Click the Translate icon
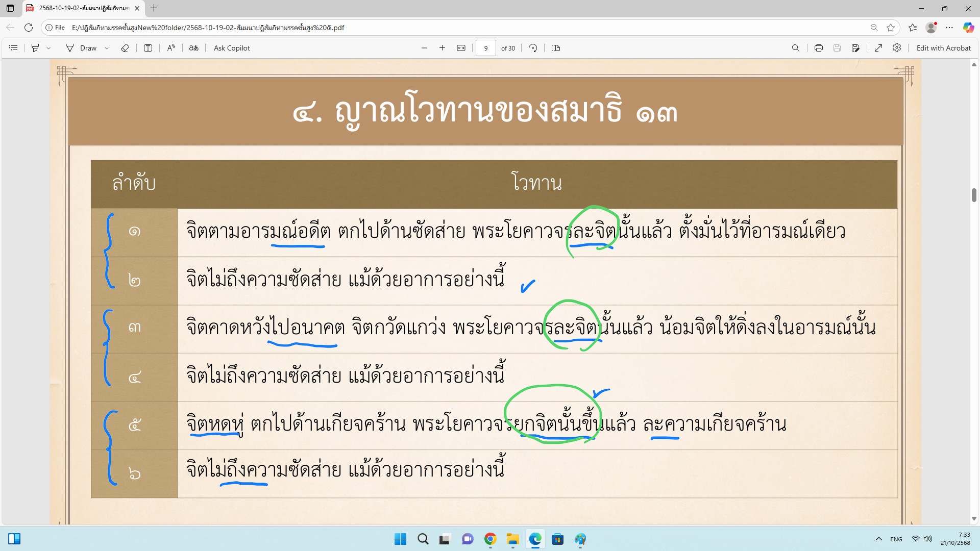 (193, 48)
